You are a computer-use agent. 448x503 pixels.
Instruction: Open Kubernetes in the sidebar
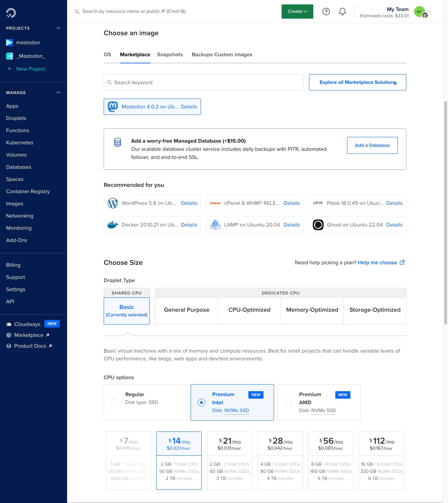click(20, 142)
